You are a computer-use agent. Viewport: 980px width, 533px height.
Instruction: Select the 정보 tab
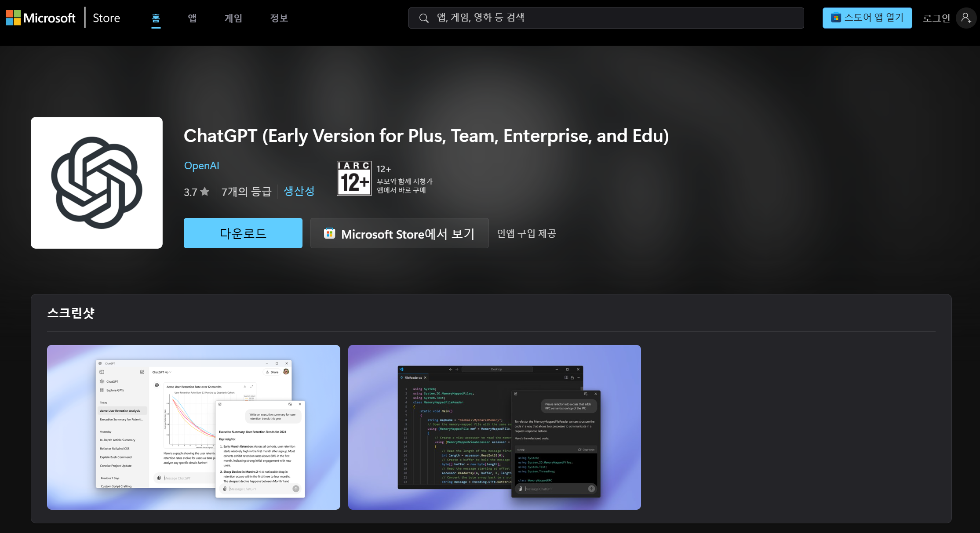[279, 18]
